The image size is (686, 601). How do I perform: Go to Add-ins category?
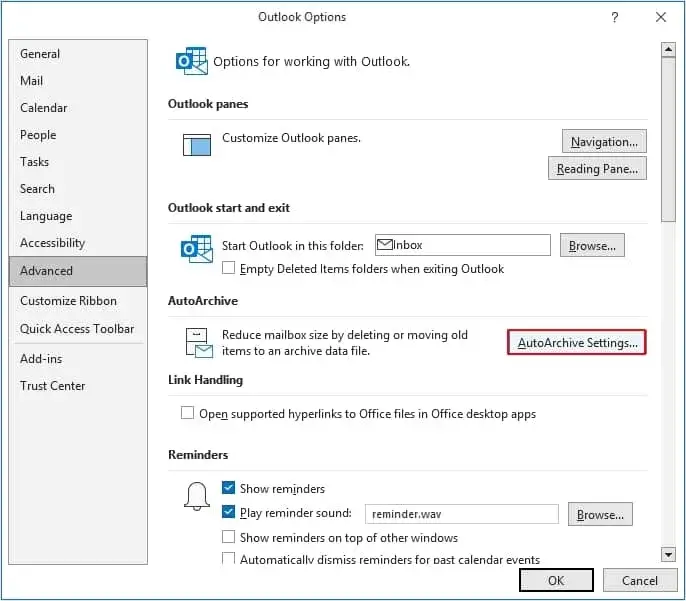pyautogui.click(x=78, y=359)
